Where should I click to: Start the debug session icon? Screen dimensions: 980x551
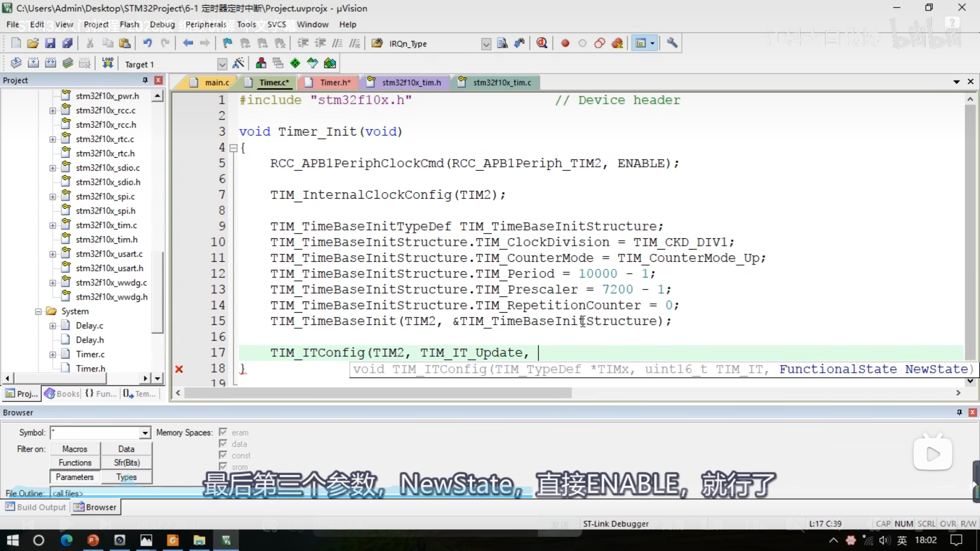pos(542,43)
